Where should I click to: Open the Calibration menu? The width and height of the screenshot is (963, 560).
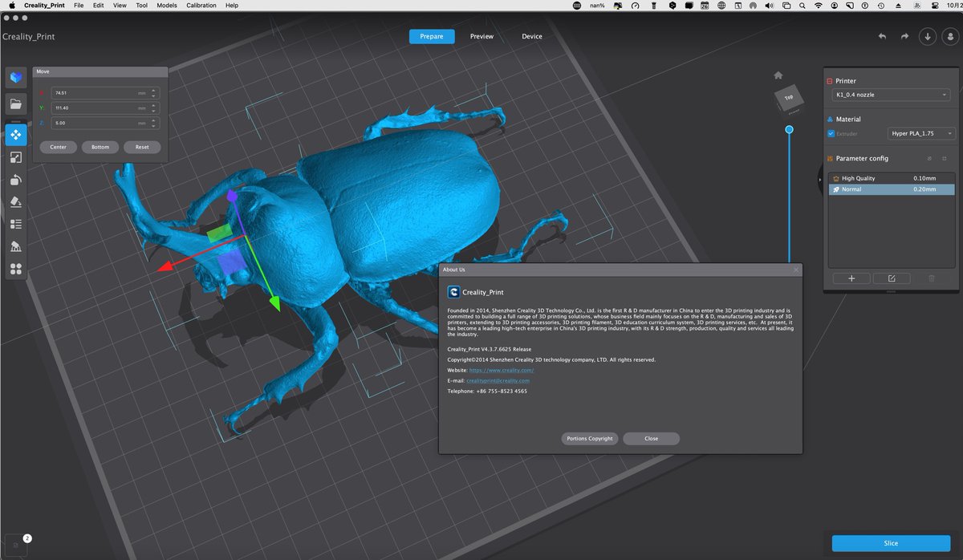201,6
